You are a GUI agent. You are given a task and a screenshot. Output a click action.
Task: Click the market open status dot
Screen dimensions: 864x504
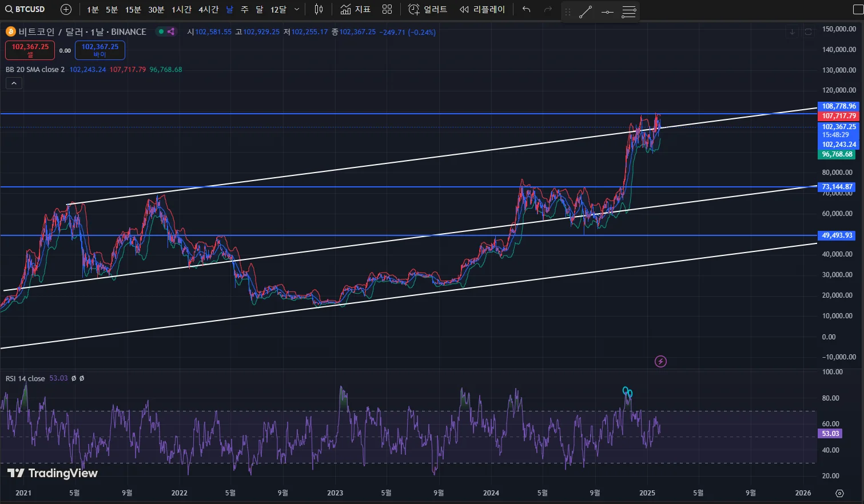tap(161, 31)
